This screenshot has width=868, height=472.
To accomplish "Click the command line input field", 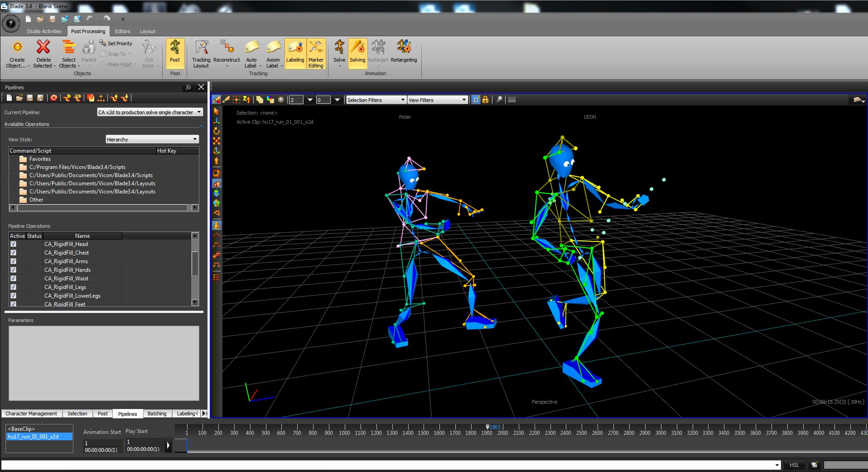I will (388, 465).
